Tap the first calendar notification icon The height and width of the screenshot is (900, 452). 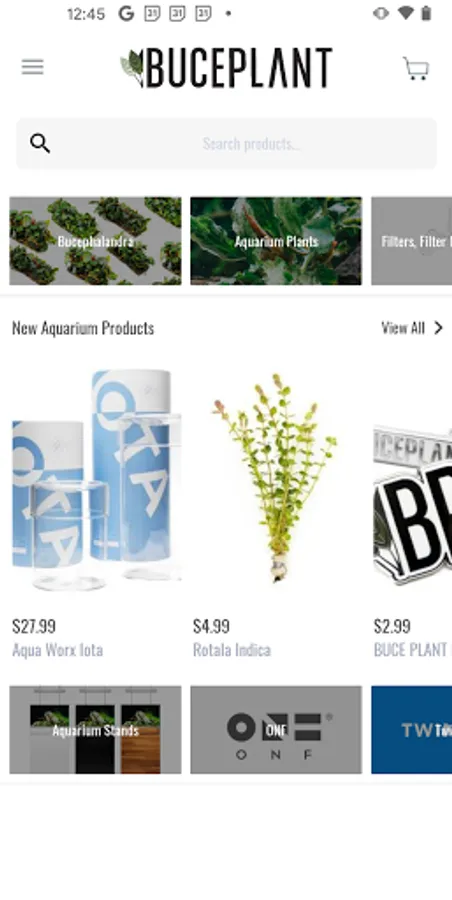pyautogui.click(x=152, y=14)
